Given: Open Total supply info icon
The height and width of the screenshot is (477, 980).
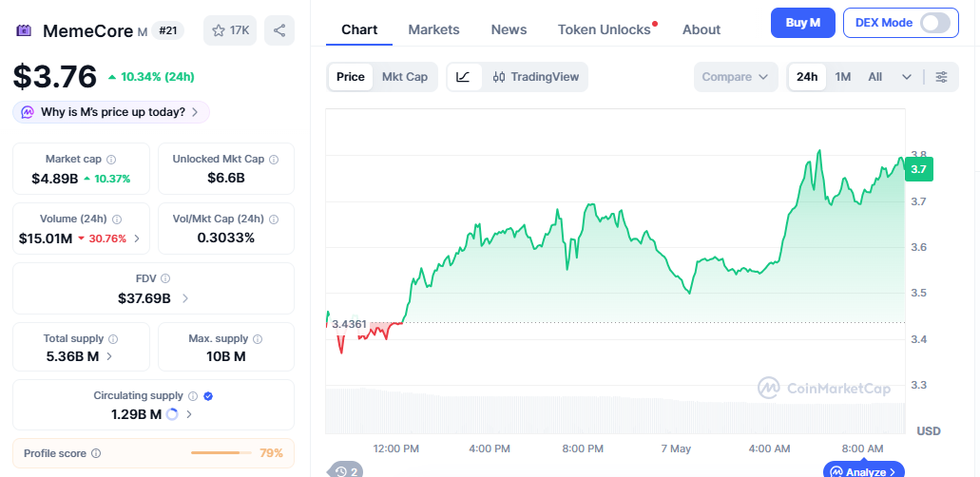Looking at the screenshot, I should tap(113, 339).
